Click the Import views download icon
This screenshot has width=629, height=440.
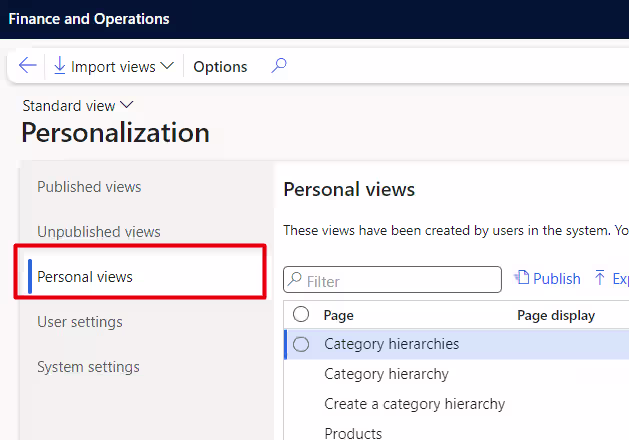point(59,66)
